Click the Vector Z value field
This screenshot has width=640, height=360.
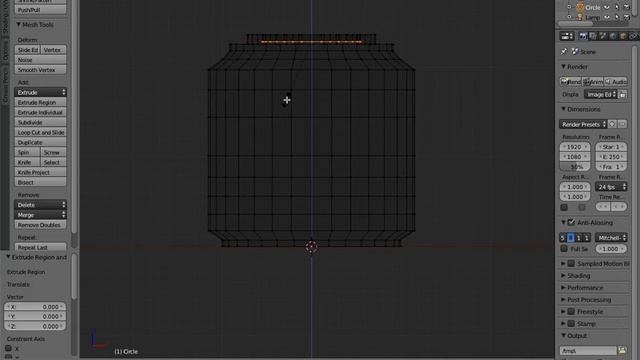(x=35, y=327)
